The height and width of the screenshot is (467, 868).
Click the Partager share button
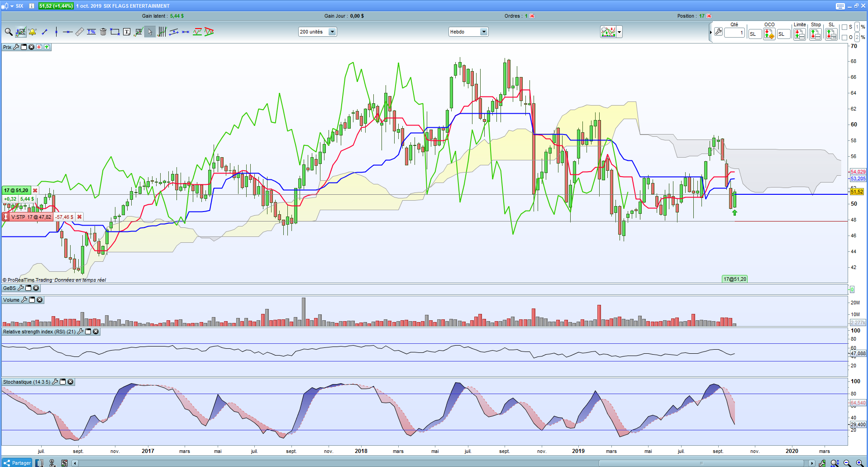(x=17, y=463)
